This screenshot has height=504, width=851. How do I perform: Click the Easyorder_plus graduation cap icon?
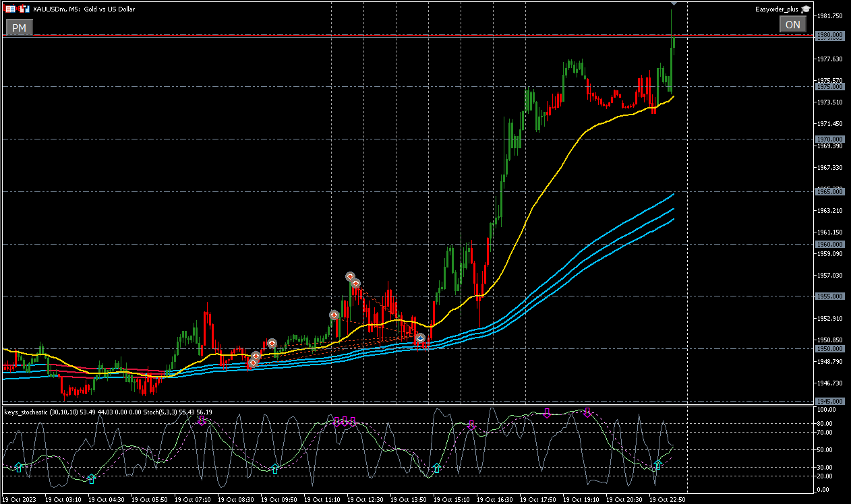[805, 9]
